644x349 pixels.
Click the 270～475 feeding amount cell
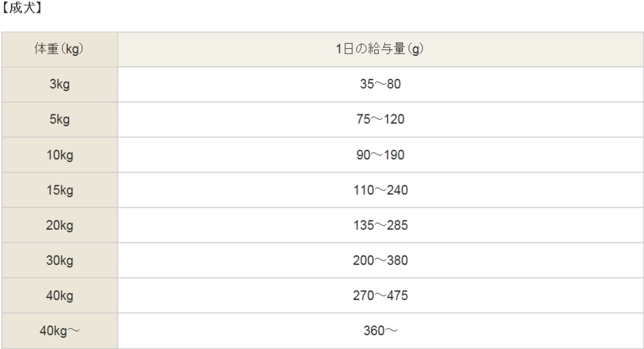(380, 296)
